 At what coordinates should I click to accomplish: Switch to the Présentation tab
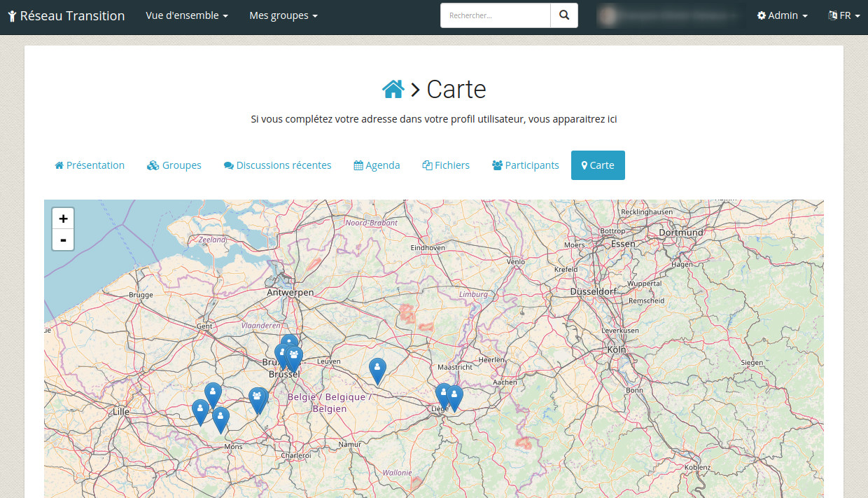click(x=90, y=165)
